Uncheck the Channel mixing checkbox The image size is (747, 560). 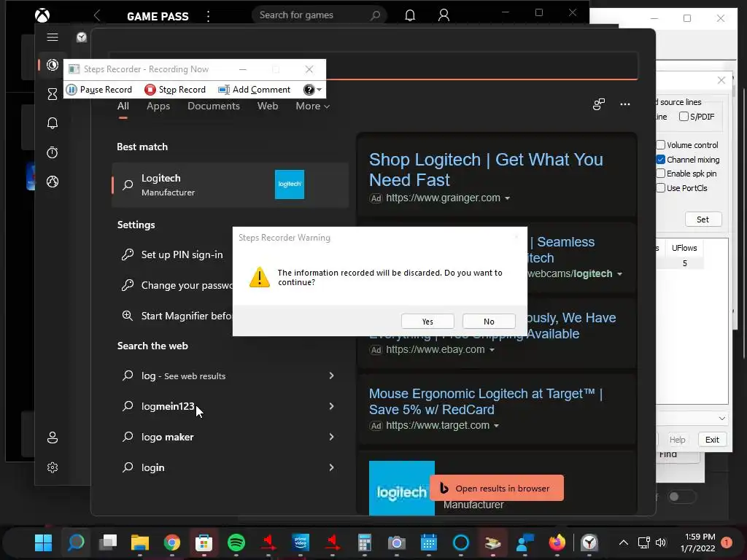pos(661,160)
